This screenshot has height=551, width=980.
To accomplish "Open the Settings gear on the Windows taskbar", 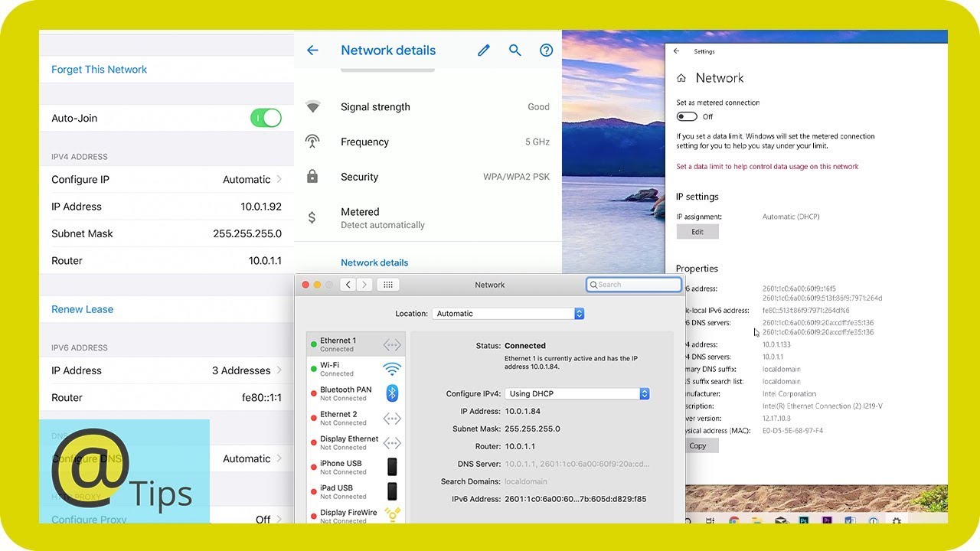I will point(897,520).
